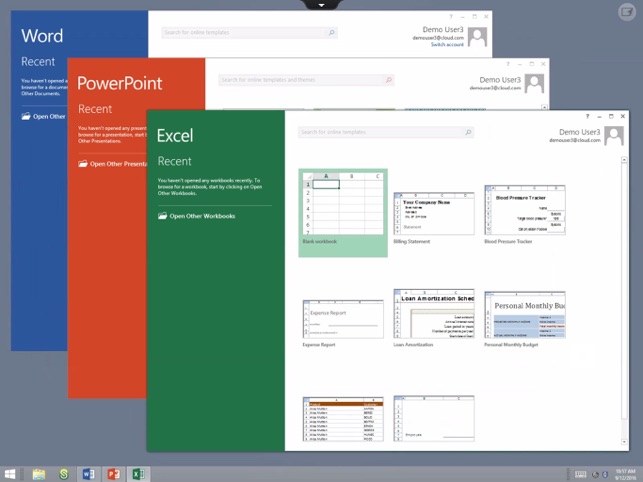Click the Excel templates scrollbar down arrow
The image size is (643, 482).
[624, 442]
